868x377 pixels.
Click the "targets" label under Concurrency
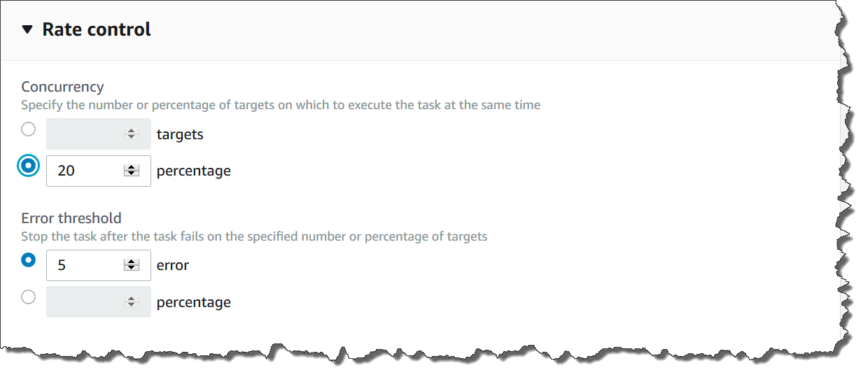(180, 134)
